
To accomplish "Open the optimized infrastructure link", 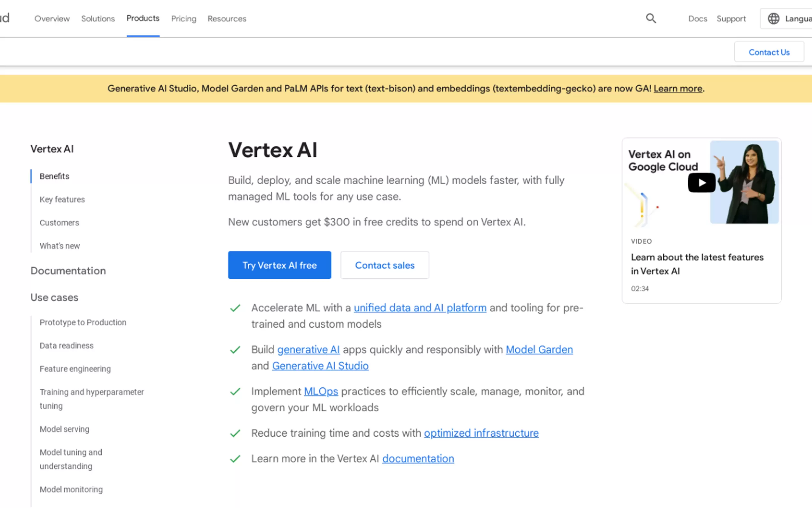I will (x=481, y=433).
